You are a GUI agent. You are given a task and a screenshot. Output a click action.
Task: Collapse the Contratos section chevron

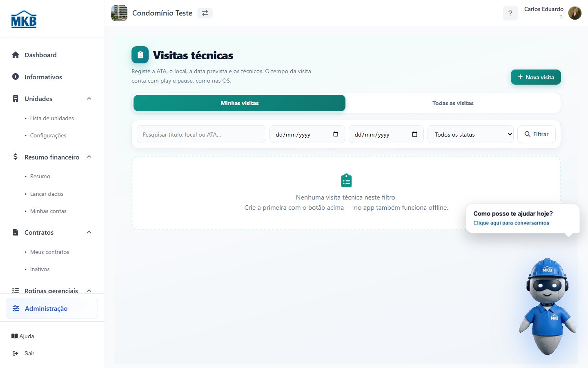coord(89,232)
